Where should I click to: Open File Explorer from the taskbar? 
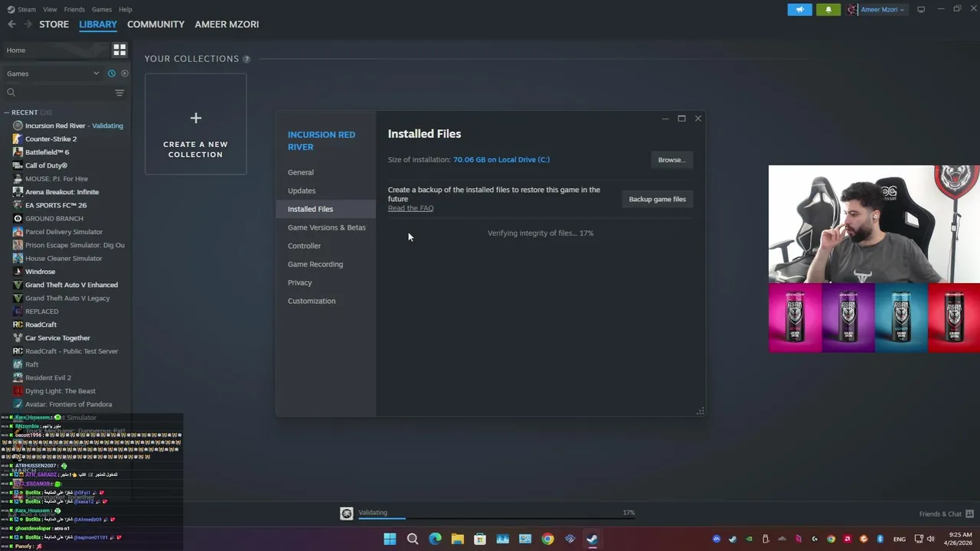(457, 539)
